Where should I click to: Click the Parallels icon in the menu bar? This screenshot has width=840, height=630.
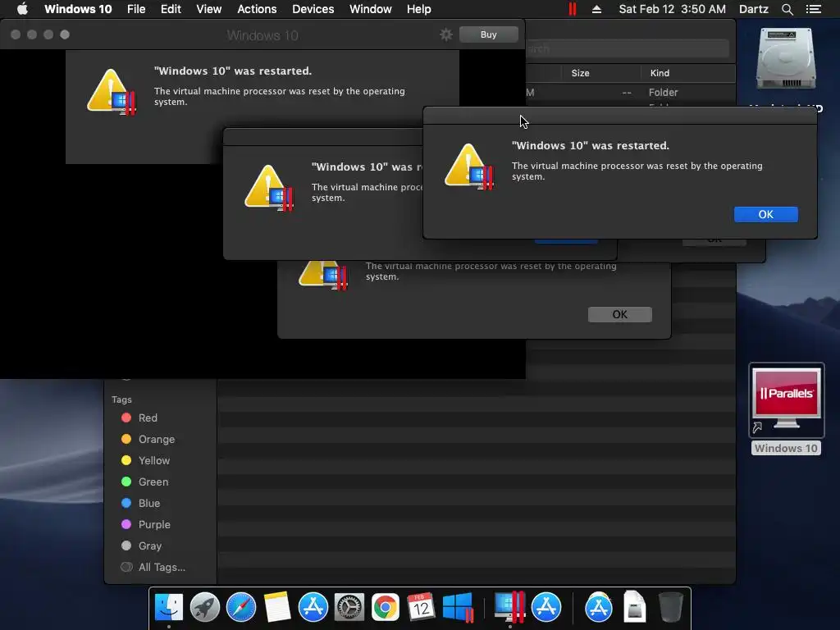(x=572, y=9)
